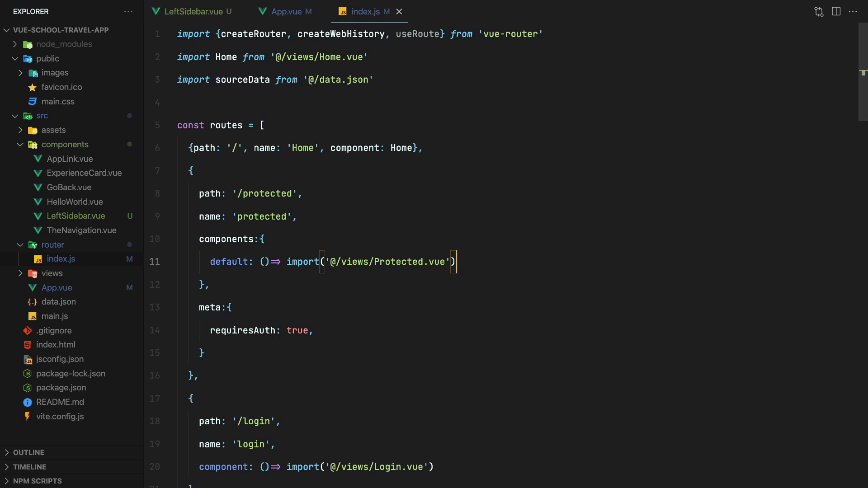Image resolution: width=868 pixels, height=488 pixels.
Task: Close the index.js editor tab
Action: click(399, 12)
